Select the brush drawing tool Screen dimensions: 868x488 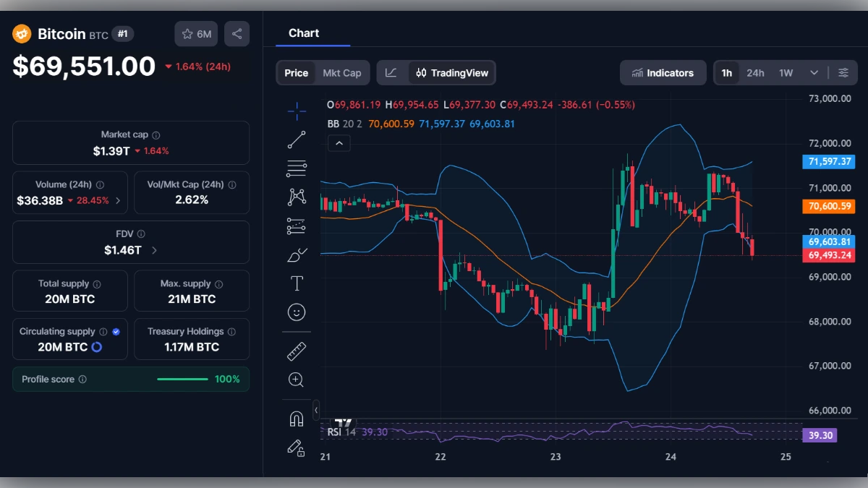297,254
